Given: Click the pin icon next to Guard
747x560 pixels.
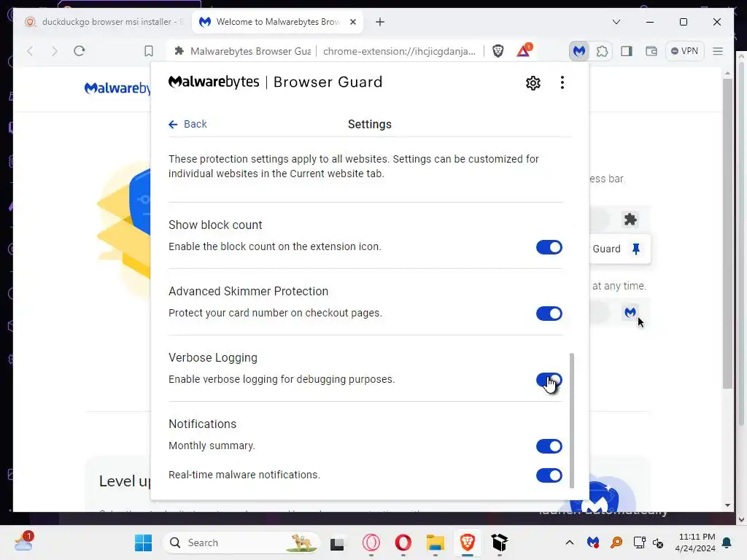Looking at the screenshot, I should click(635, 249).
